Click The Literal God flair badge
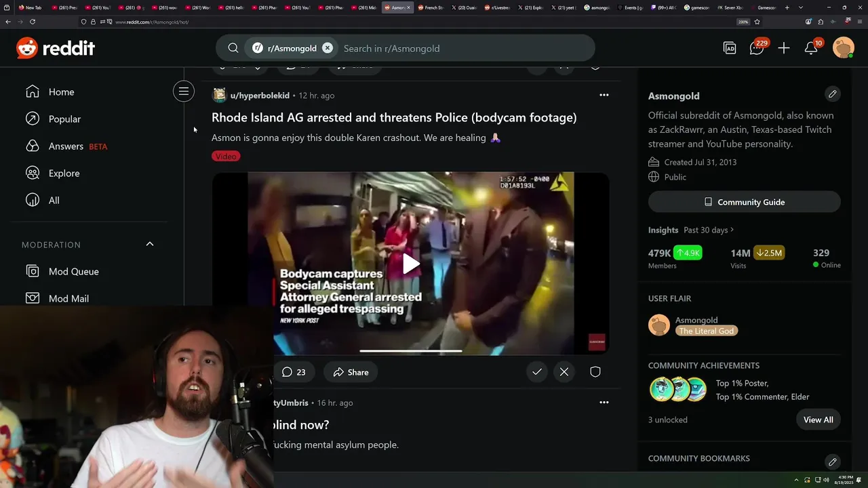This screenshot has width=868, height=488. pyautogui.click(x=707, y=331)
